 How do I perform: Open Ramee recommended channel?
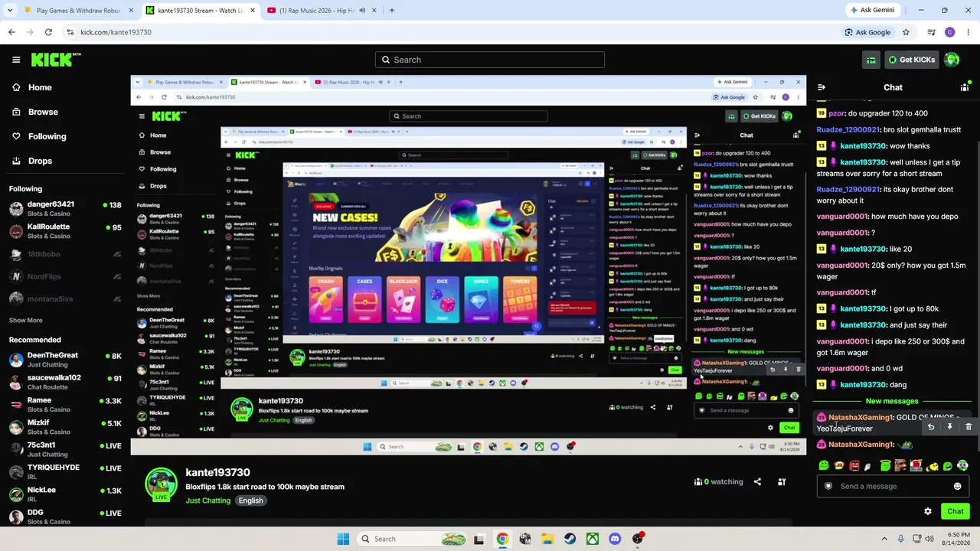click(x=65, y=404)
